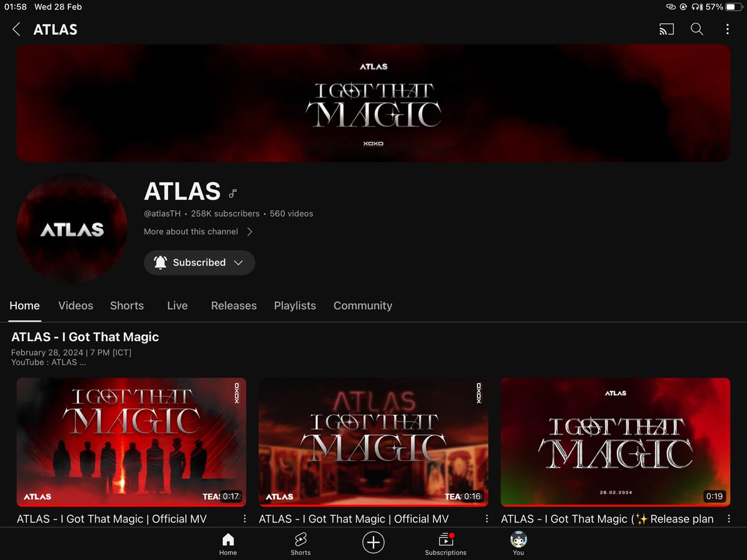Open options menu on first Official MV video
Screen dimensions: 747x560
243,518
